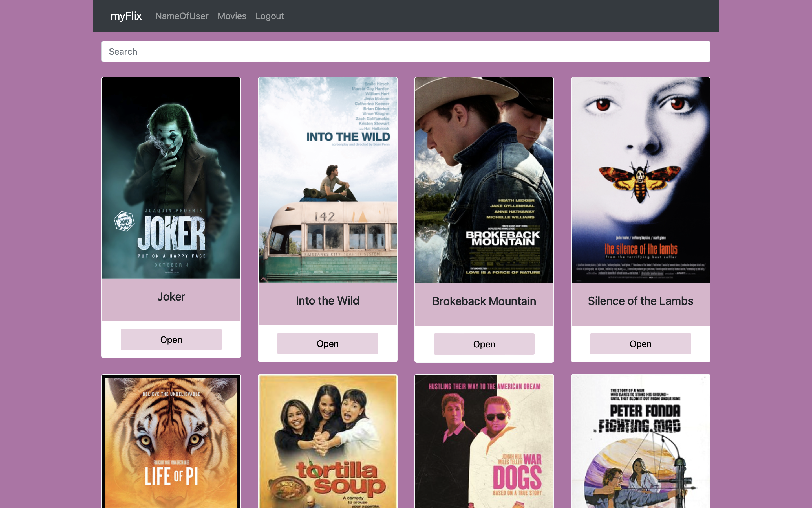Open the Brokeback Mountain movie card

484,344
